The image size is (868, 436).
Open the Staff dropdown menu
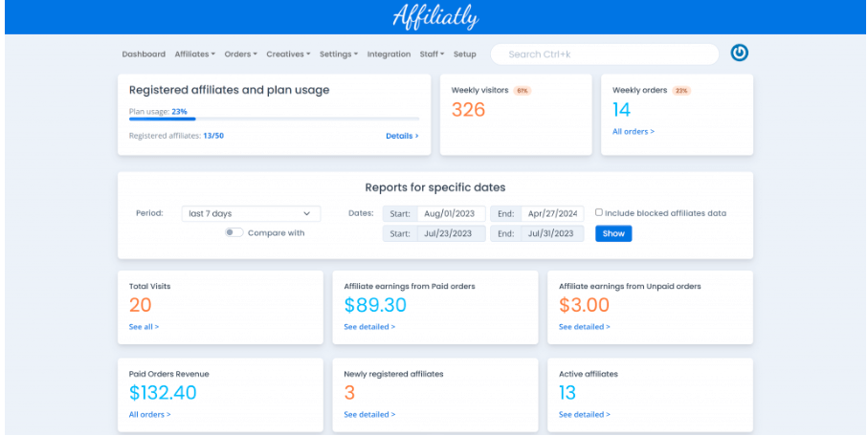(432, 54)
